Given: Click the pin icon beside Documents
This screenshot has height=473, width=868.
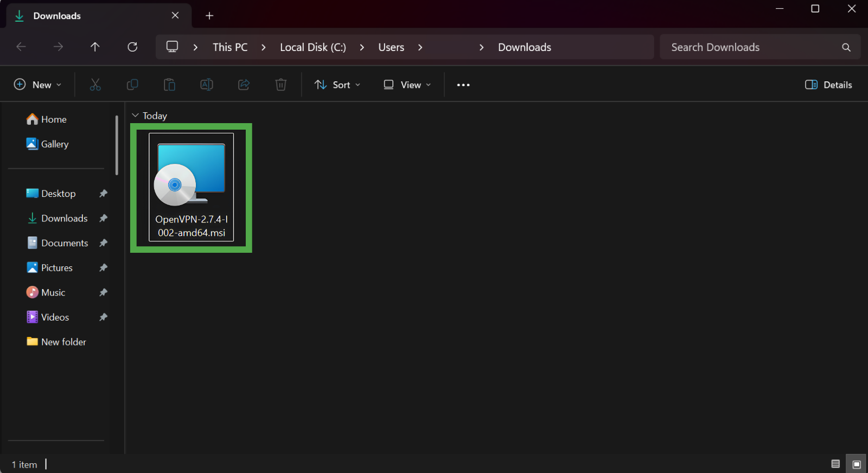Looking at the screenshot, I should (103, 243).
